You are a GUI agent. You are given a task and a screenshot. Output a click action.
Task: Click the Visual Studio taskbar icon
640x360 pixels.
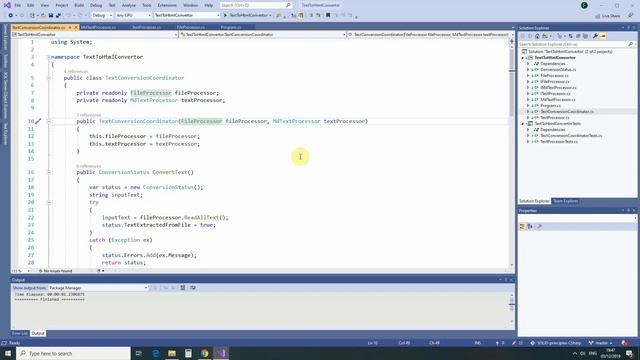click(x=221, y=353)
